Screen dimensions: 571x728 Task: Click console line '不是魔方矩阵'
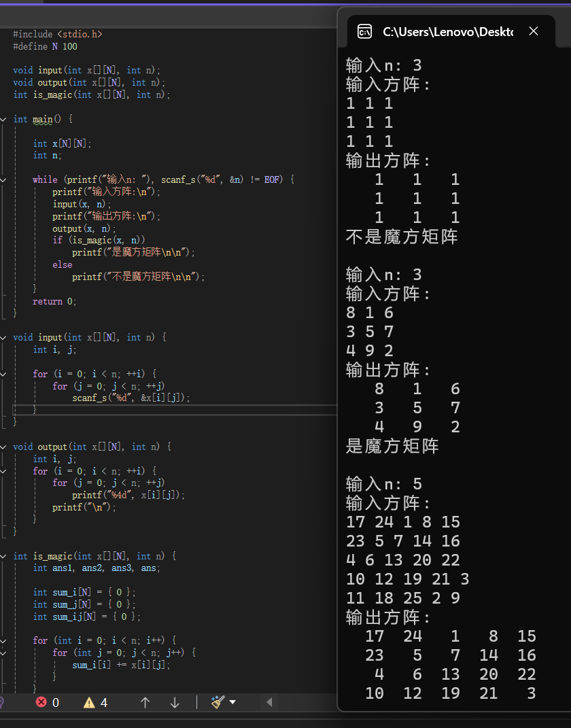point(402,237)
